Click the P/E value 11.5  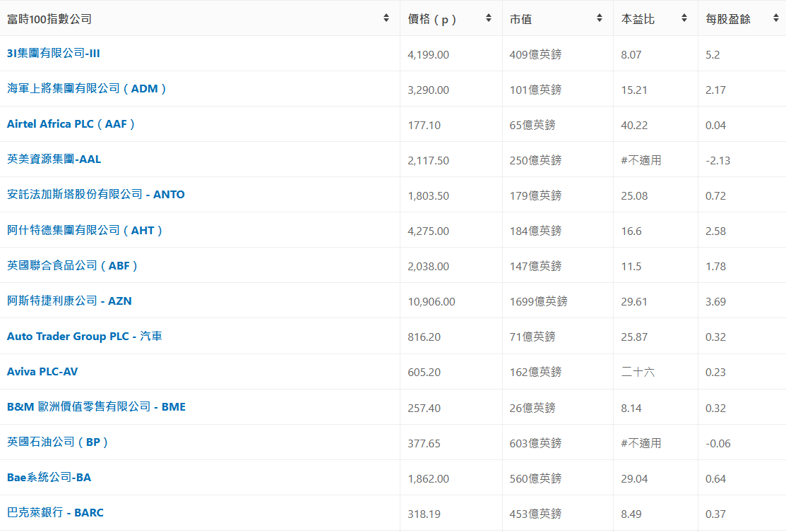[631, 267]
